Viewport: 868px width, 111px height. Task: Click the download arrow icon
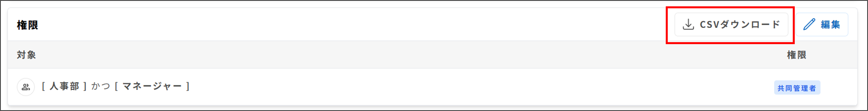pos(688,25)
